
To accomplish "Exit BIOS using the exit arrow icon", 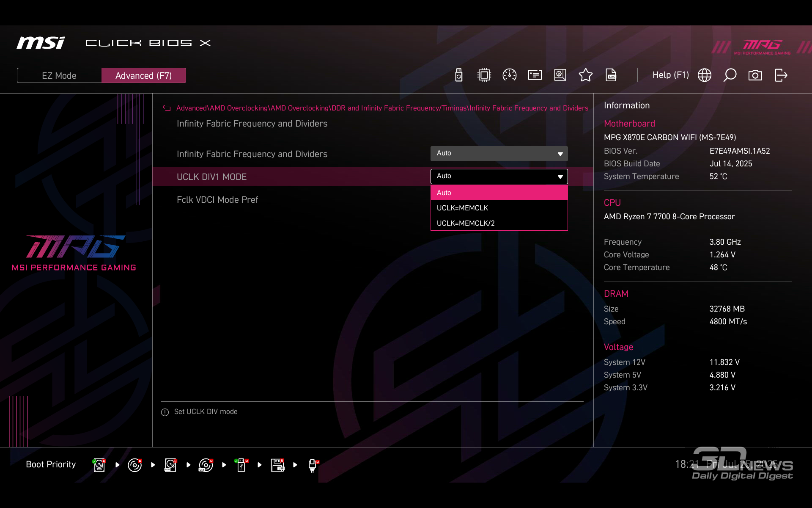I will (781, 75).
